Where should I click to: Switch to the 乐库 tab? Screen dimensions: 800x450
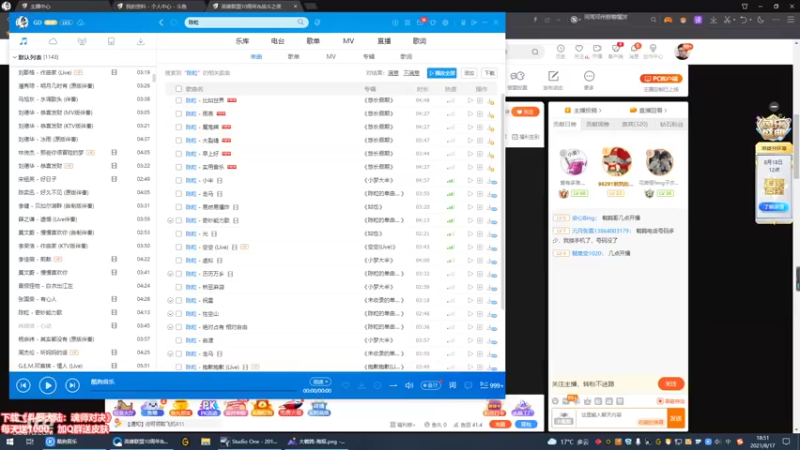(x=242, y=41)
